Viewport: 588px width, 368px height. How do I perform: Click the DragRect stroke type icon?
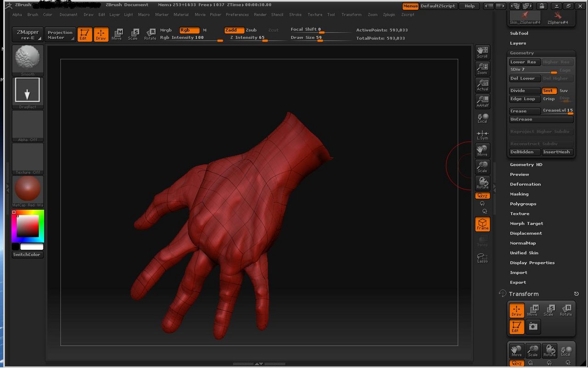click(28, 91)
